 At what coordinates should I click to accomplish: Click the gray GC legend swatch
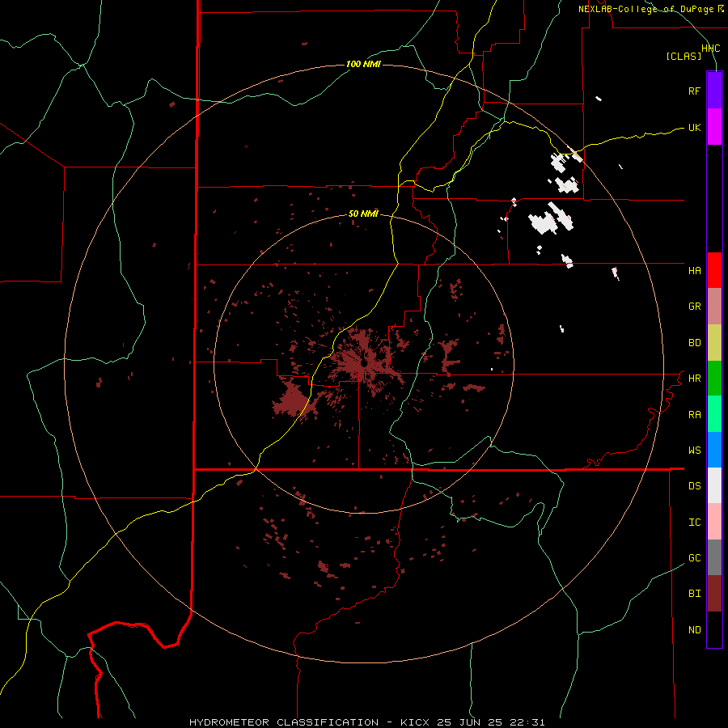click(x=714, y=557)
